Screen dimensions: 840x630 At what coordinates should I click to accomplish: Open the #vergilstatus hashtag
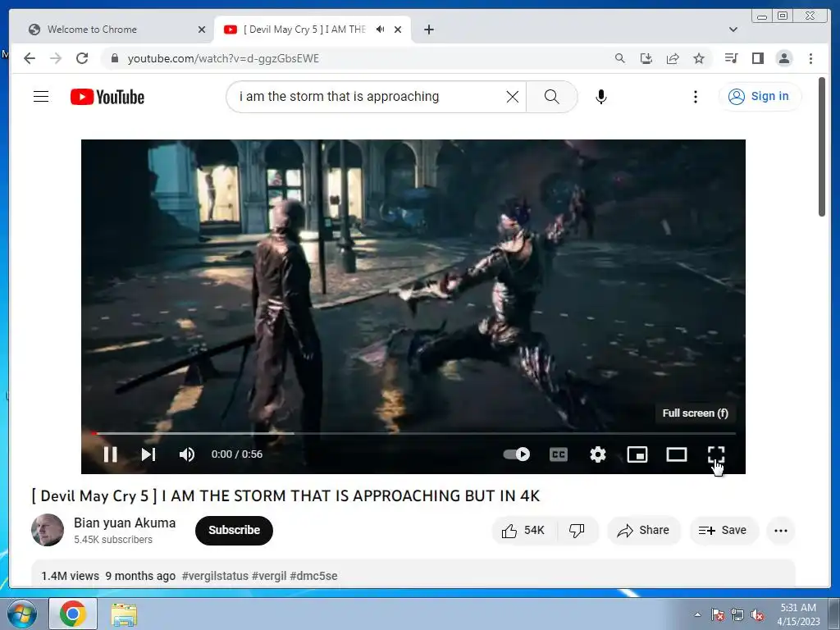[x=215, y=576]
